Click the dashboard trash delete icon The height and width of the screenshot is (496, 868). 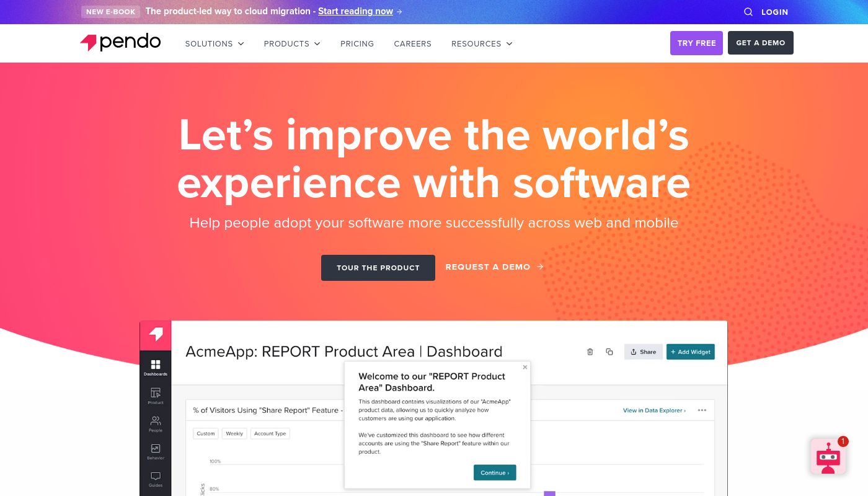point(590,352)
